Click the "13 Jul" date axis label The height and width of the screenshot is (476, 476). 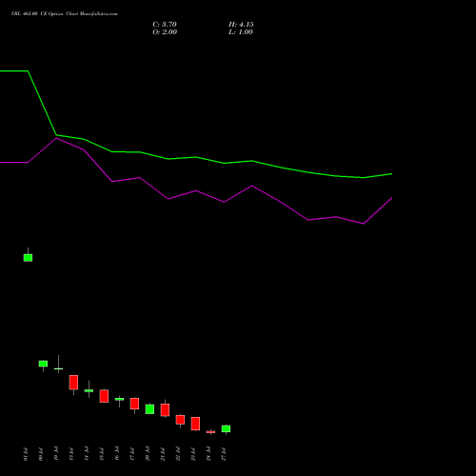click(71, 454)
